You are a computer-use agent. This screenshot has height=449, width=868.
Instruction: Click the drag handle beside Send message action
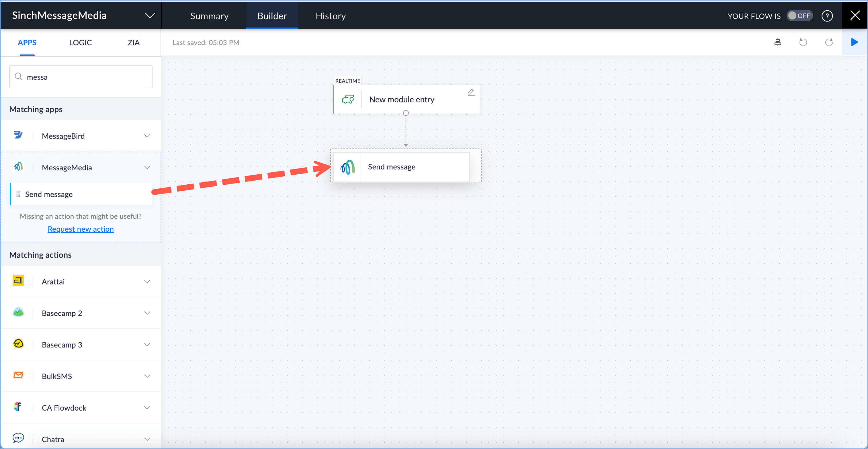pos(18,194)
